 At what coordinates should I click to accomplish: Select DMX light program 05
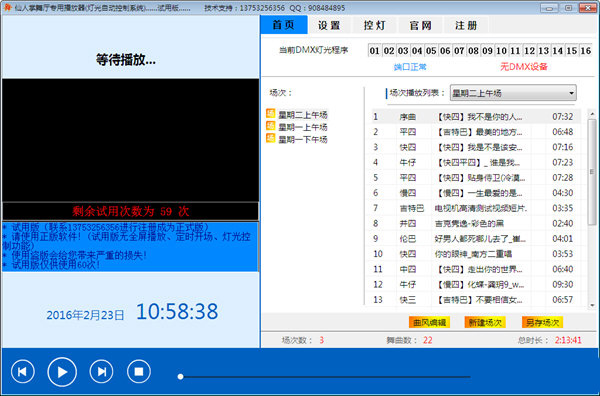(431, 51)
